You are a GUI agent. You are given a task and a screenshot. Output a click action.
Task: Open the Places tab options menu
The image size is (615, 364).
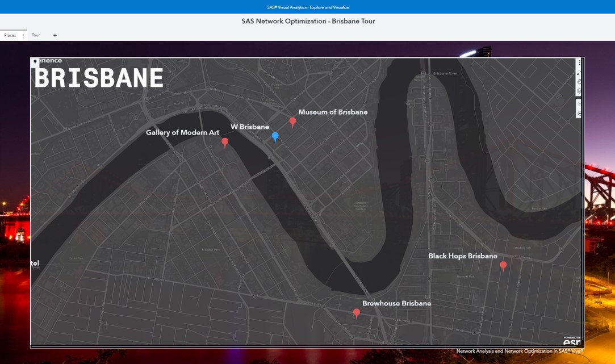23,36
